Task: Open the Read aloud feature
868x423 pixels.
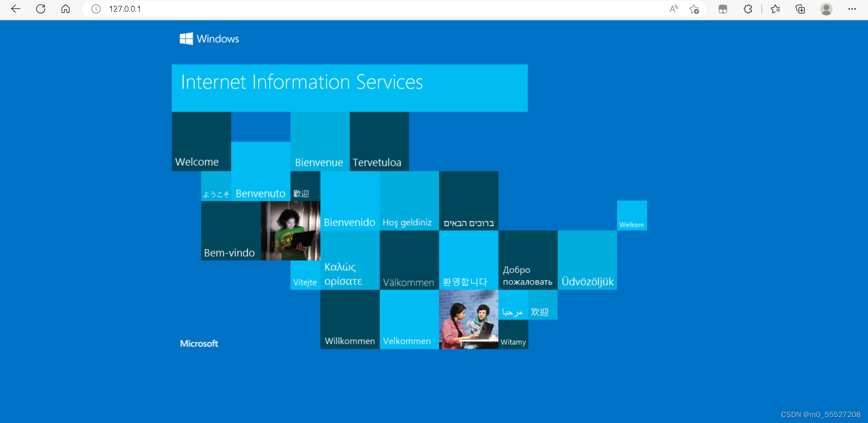Action: tap(674, 9)
